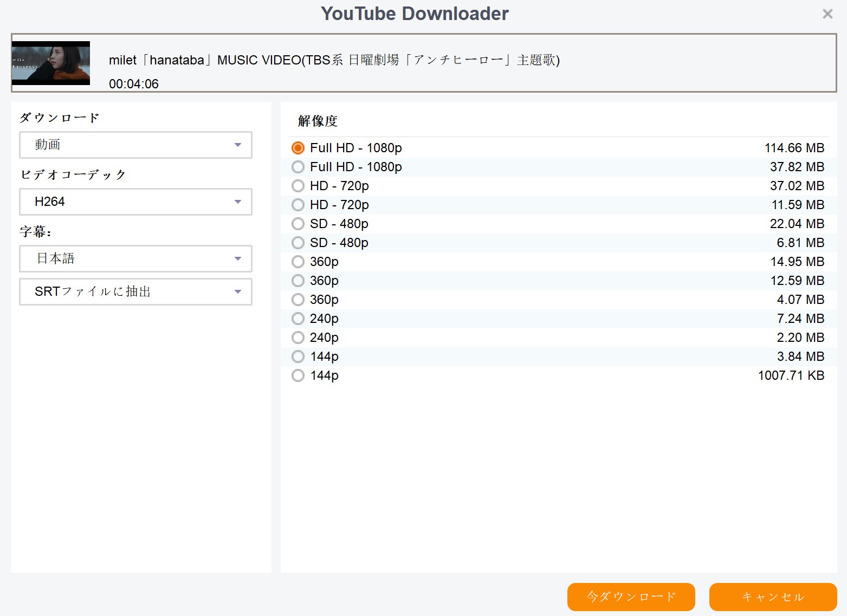This screenshot has width=847, height=616.
Task: Click the 今ダウンロード button
Action: coord(631,597)
